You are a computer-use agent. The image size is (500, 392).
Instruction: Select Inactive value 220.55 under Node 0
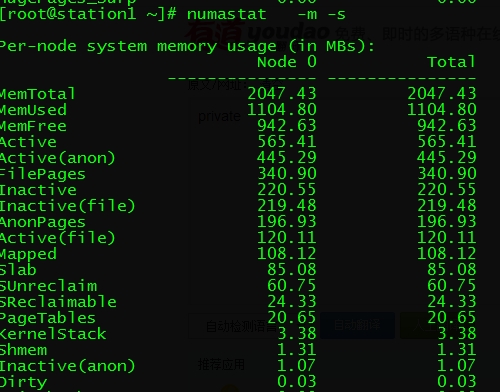(x=287, y=190)
